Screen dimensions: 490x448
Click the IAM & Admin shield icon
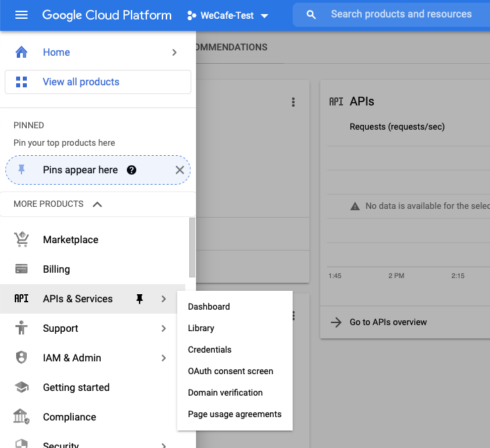[21, 358]
